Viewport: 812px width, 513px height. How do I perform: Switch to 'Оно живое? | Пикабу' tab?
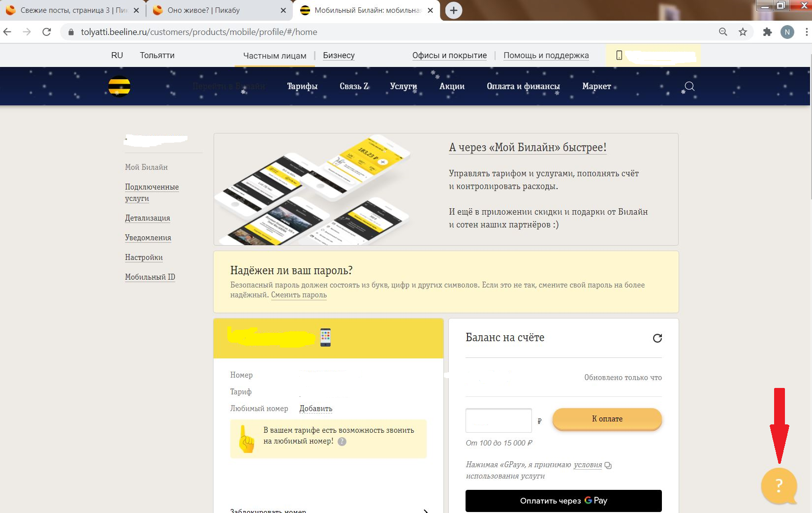(x=219, y=10)
